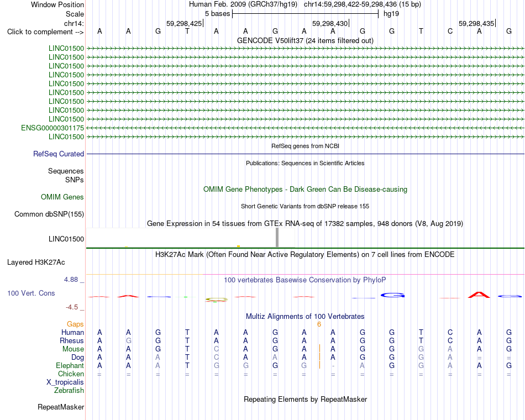
Task: Click the -4.5 PhyloP lower scale value
Action: click(x=72, y=307)
